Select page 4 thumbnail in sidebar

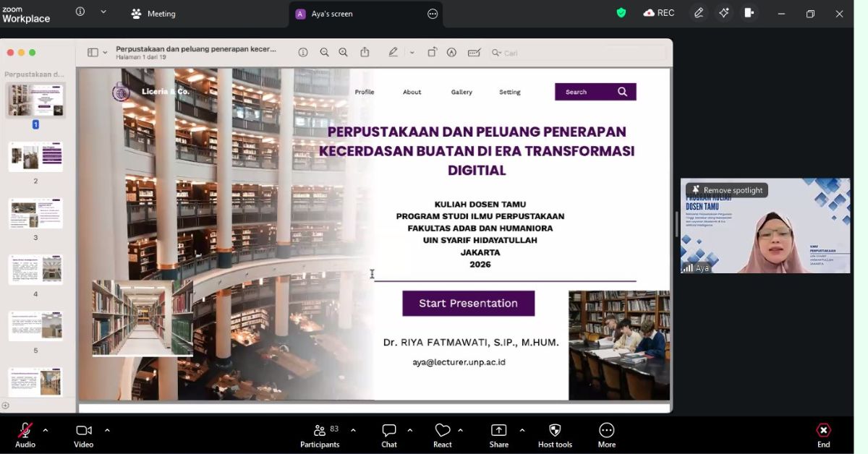pos(35,270)
